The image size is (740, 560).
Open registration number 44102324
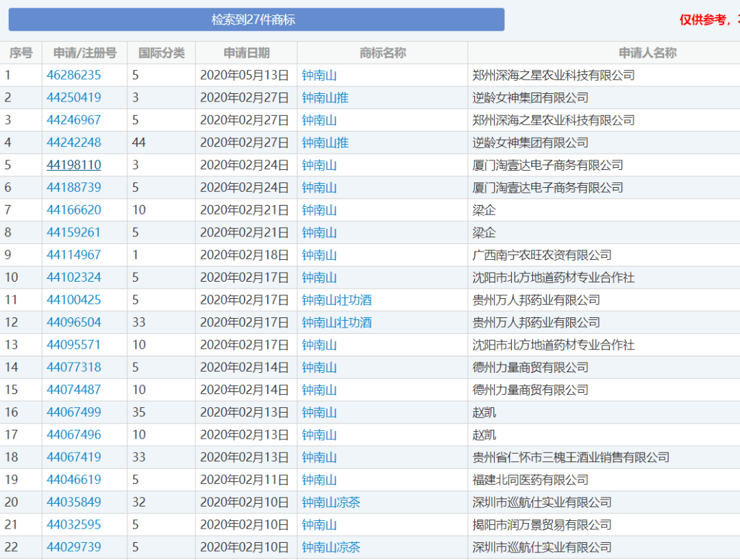[73, 277]
